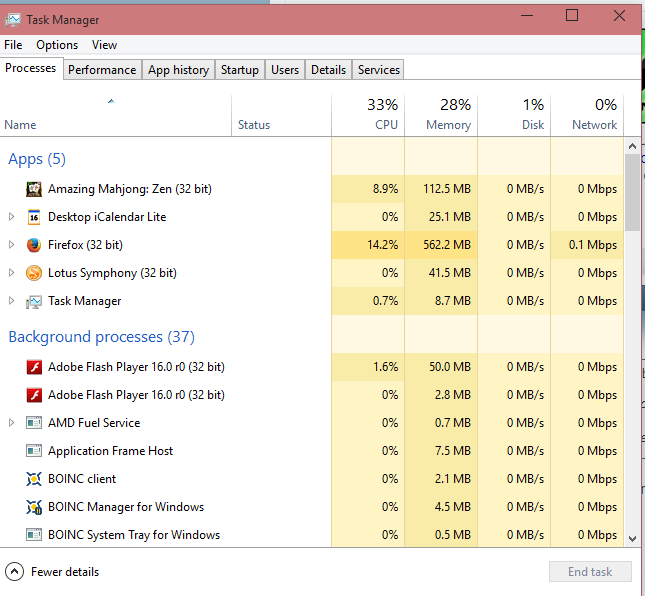Select the Application Frame Host name
645x596 pixels.
pyautogui.click(x=110, y=451)
